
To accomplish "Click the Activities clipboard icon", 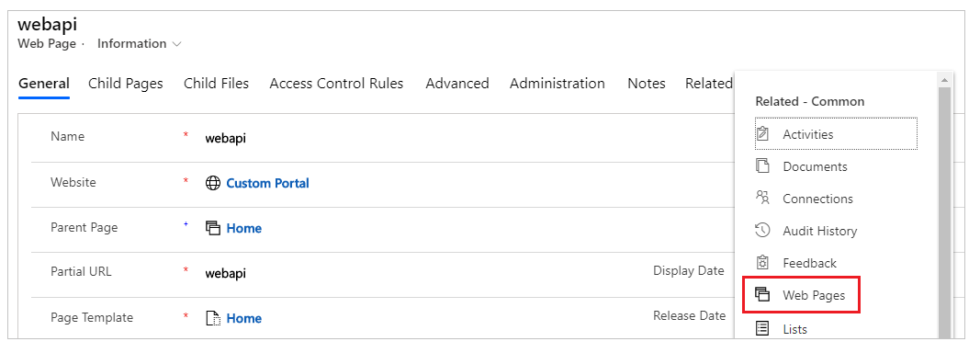I will click(x=762, y=134).
